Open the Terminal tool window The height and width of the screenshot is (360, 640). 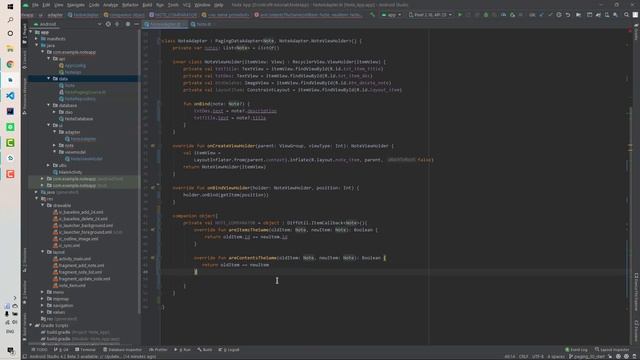pyautogui.click(x=85, y=350)
